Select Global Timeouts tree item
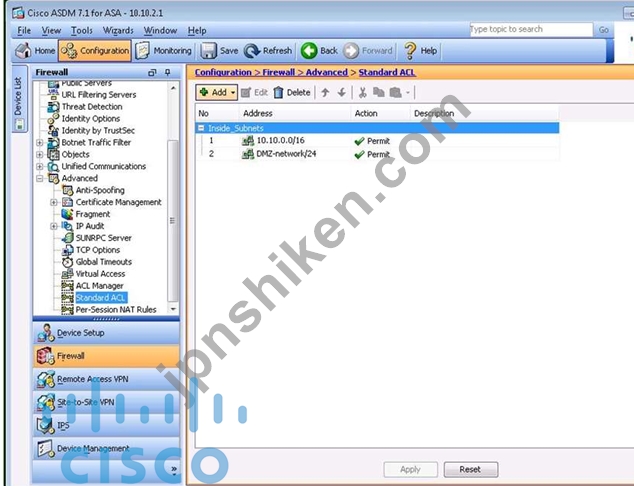Image resolution: width=634 pixels, height=486 pixels. (104, 262)
